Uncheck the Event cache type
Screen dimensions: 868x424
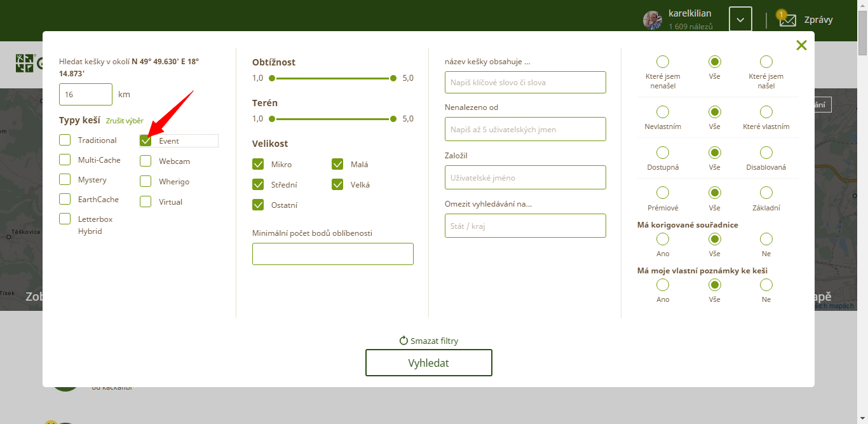[x=146, y=140]
